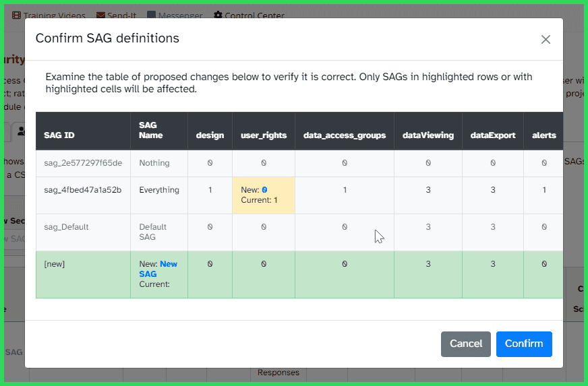Click the dataViewing column header

pyautogui.click(x=428, y=131)
